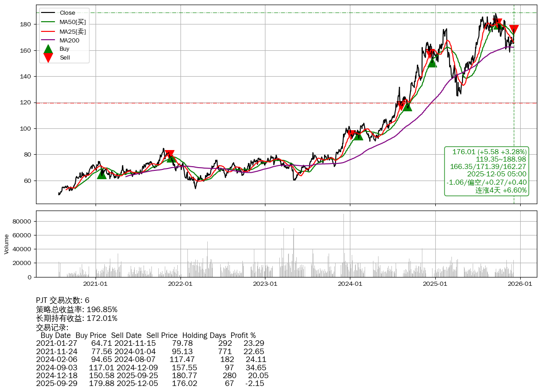Click the November 2021 sell marker near 80
Screen dimensions: 541x392
[x=169, y=155]
